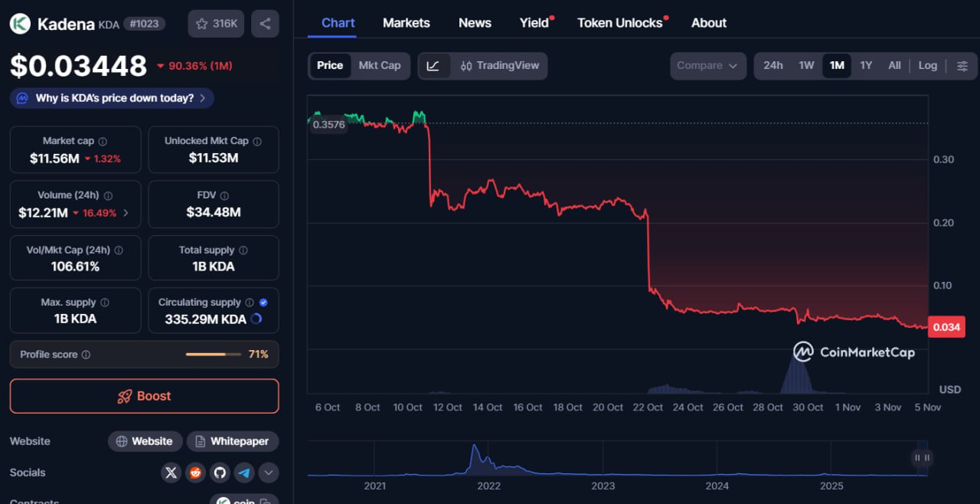The height and width of the screenshot is (504, 980).
Task: Click the Boost button
Action: [x=144, y=396]
